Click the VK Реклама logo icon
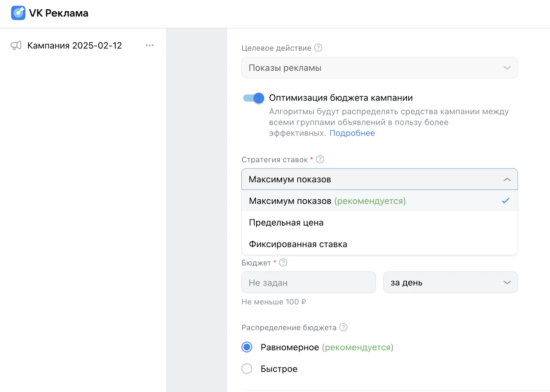Screen dimensions: 550x392 coord(18,13)
